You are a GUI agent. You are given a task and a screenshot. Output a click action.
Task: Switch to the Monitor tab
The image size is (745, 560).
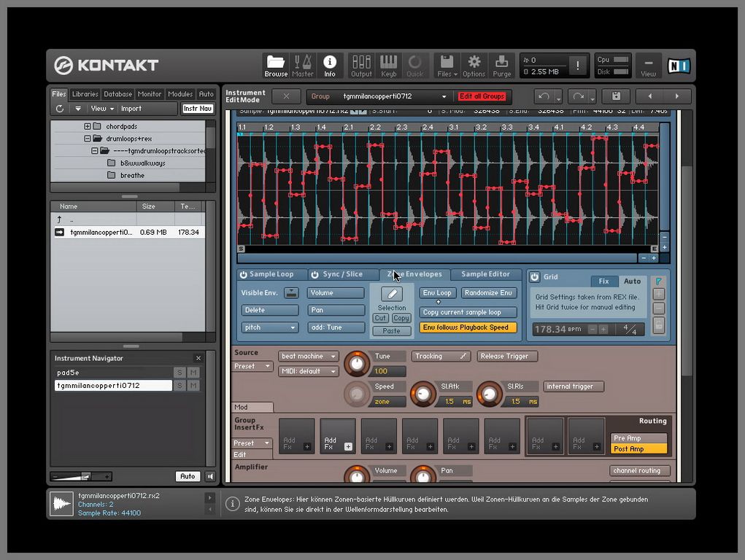[150, 94]
